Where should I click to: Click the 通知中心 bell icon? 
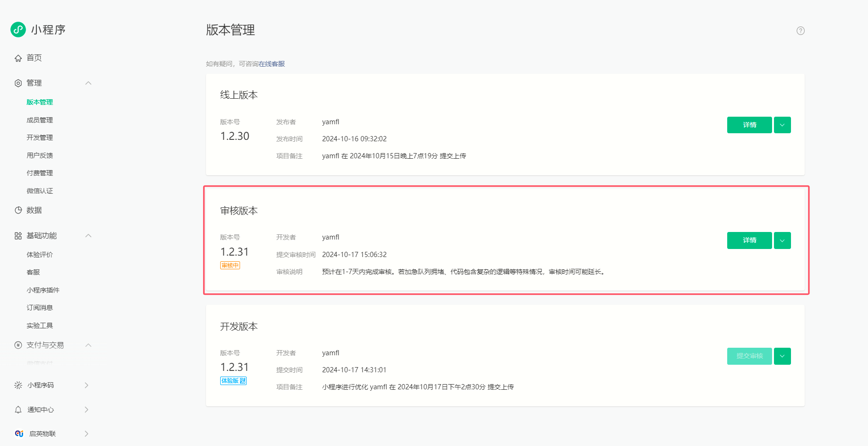point(18,410)
